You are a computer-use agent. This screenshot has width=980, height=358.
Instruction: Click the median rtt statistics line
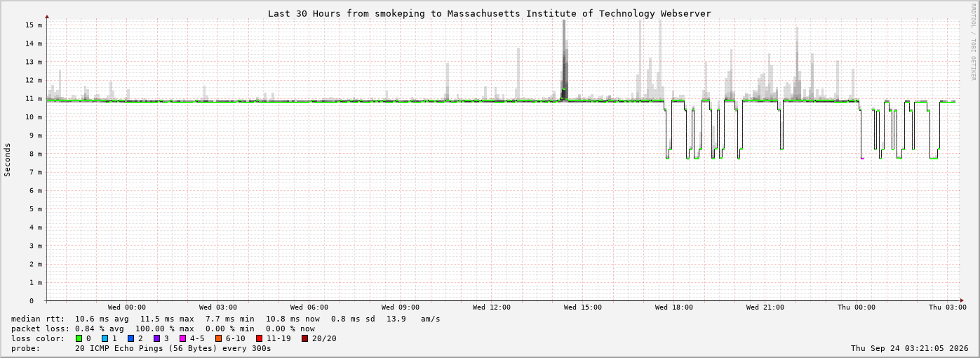226,319
